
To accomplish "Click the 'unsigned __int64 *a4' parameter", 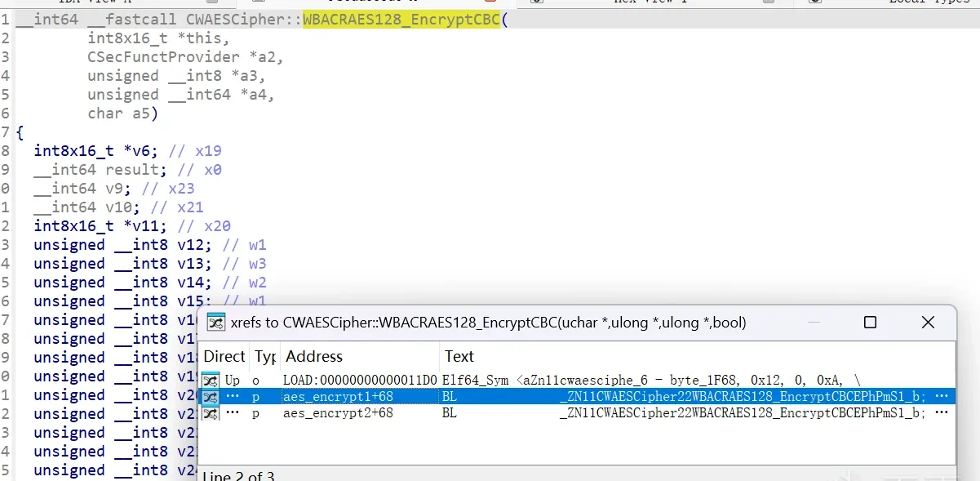I will (x=181, y=95).
